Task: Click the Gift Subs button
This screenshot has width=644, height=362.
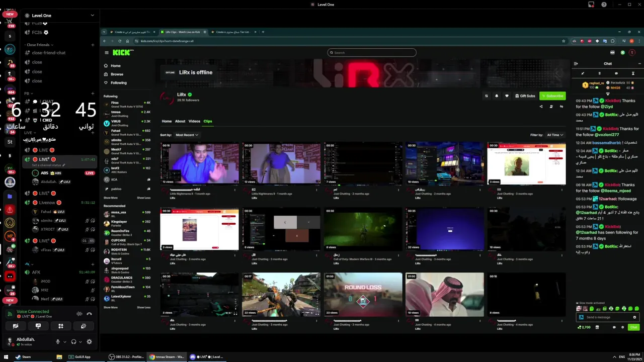Action: click(525, 96)
